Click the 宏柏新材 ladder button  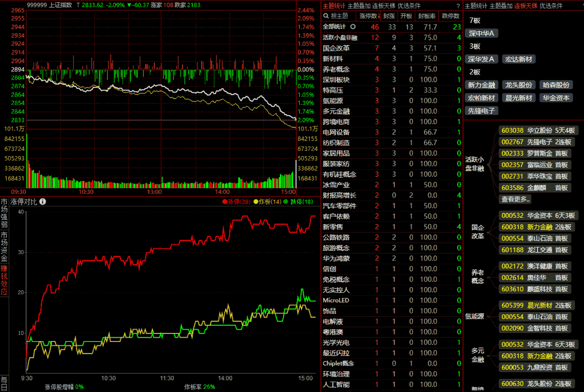point(482,98)
